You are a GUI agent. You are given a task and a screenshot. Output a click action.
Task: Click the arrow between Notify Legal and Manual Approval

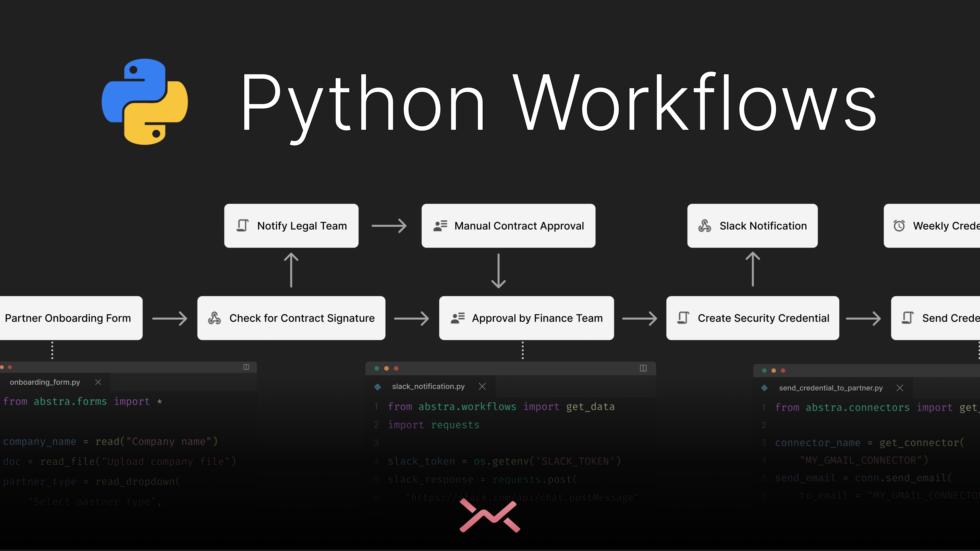pos(389,226)
